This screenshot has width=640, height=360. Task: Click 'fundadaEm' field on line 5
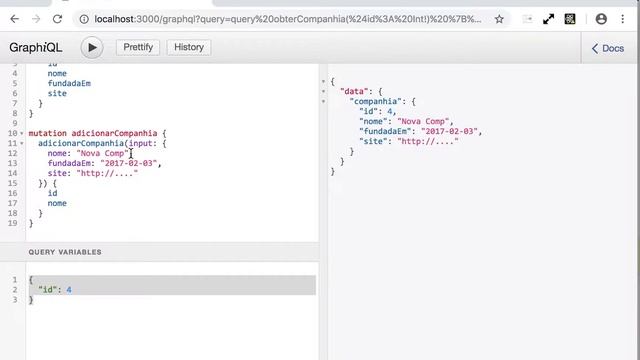click(69, 83)
